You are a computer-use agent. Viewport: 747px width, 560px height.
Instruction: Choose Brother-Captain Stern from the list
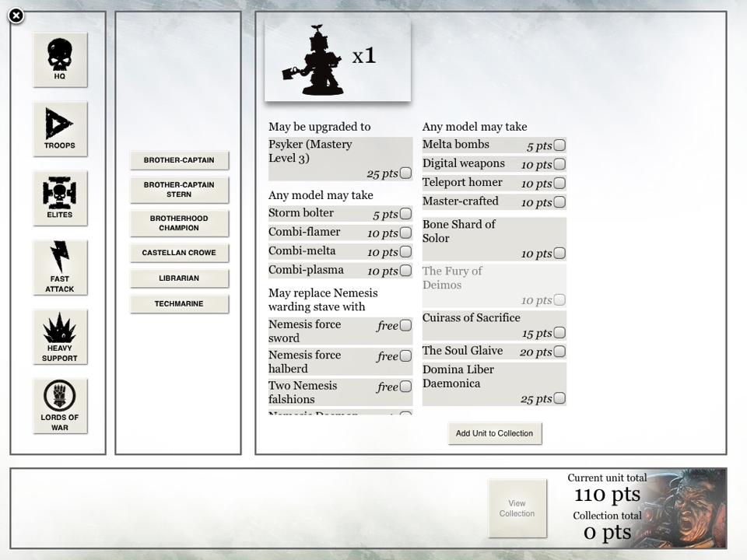coord(179,190)
